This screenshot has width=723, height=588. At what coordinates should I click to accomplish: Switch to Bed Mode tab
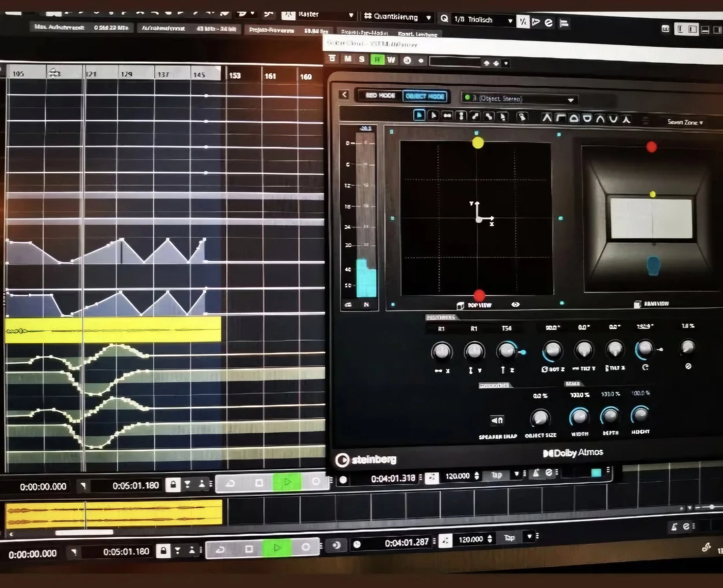(x=380, y=95)
